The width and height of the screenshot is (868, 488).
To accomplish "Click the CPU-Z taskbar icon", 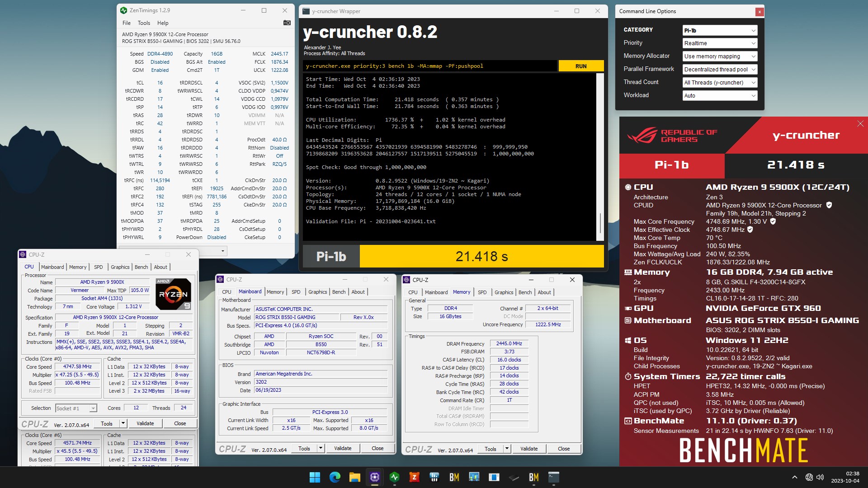I will [x=374, y=477].
